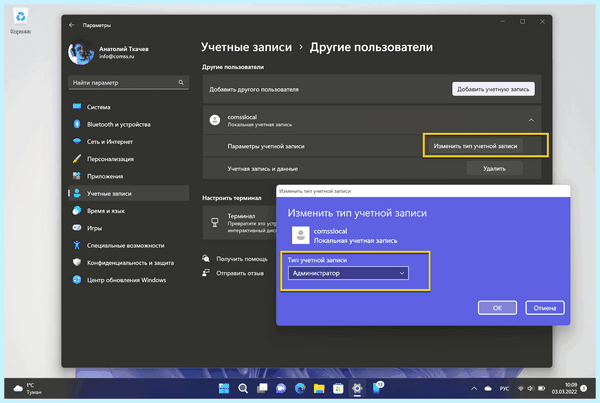Click the Игры controller icon
This screenshot has height=403, width=600.
pos(77,228)
